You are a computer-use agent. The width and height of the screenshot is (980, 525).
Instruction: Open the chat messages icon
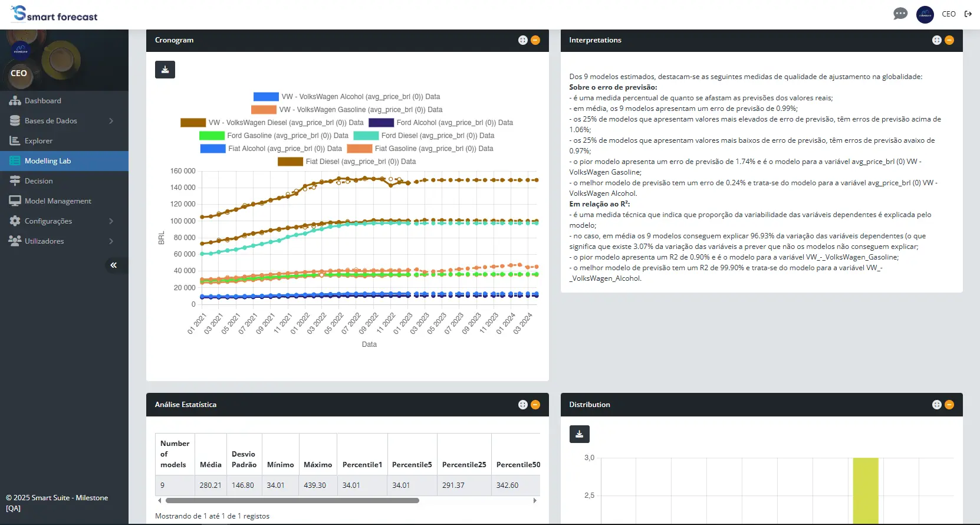[900, 14]
